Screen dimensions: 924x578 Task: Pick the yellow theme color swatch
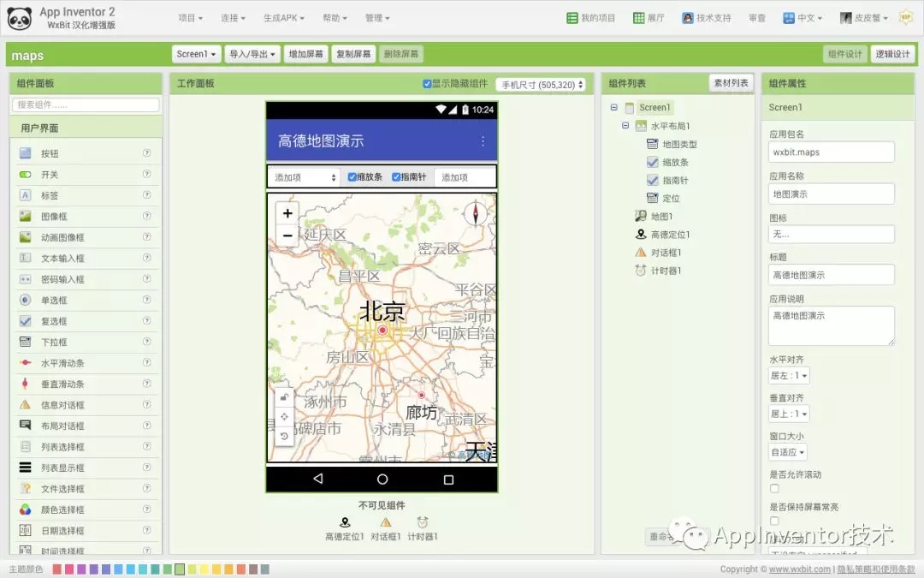[x=204, y=569]
